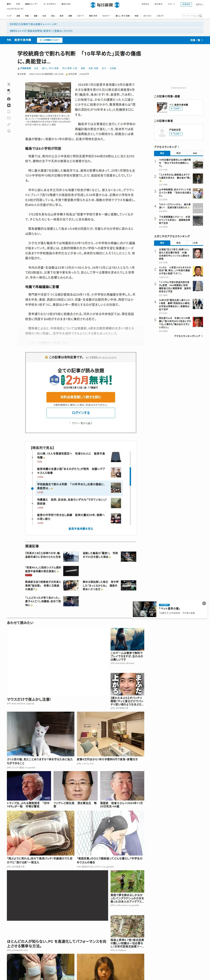Share via Hatena Bookmark B! icon
Screen dimensions: 210x980
(x=9, y=105)
